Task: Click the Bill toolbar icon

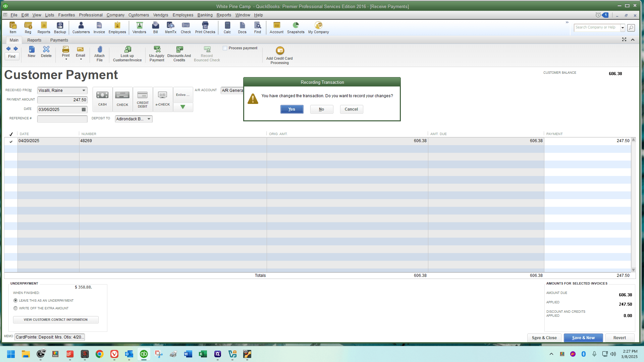Action: pyautogui.click(x=156, y=27)
